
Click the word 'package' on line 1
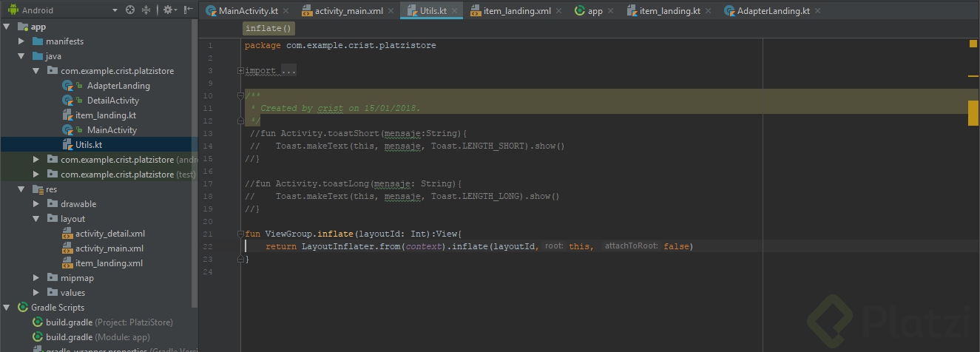coord(263,45)
